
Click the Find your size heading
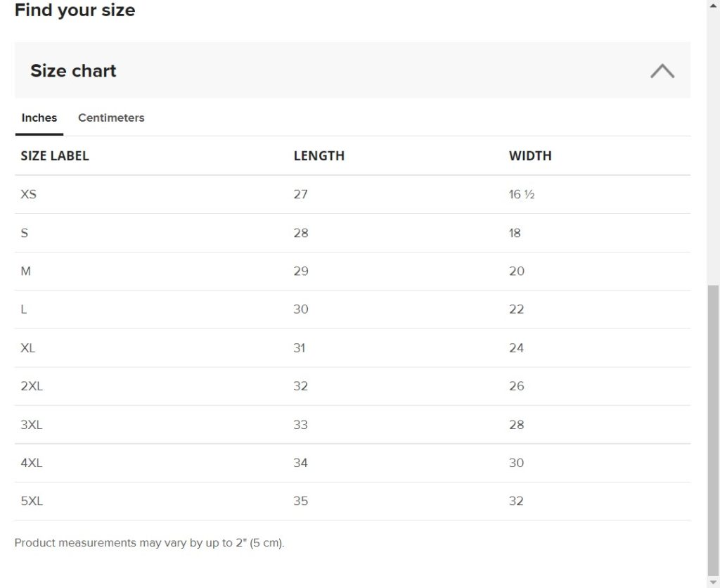click(x=75, y=11)
